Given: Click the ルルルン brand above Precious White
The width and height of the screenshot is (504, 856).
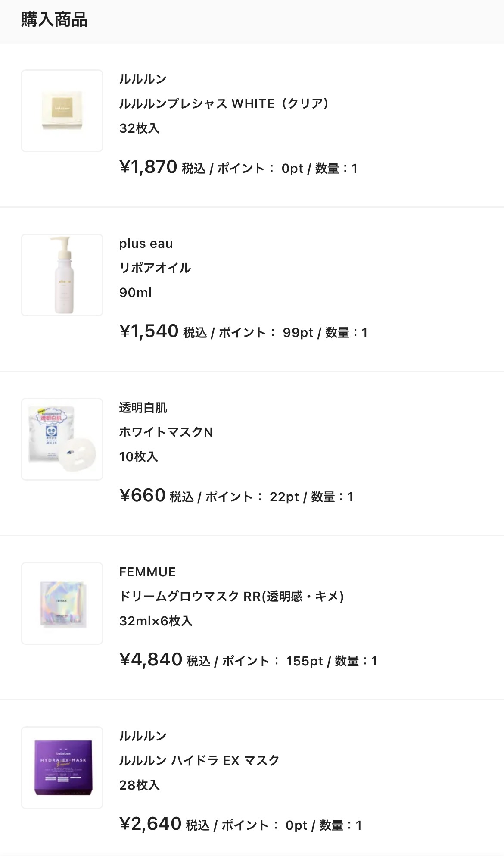Looking at the screenshot, I should point(143,79).
